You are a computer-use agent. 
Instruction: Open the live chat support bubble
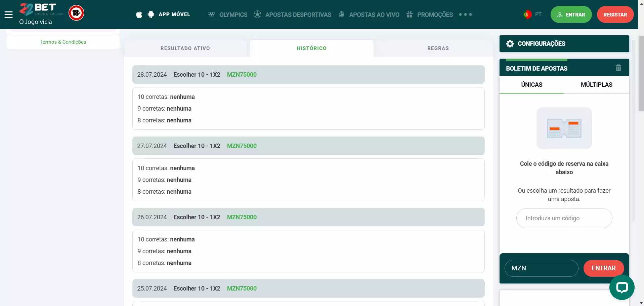click(621, 287)
